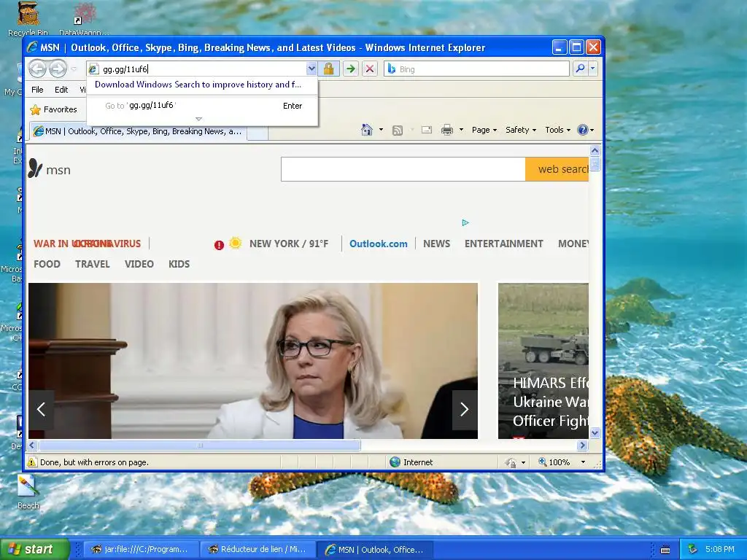Open the File menu
747x560 pixels.
click(37, 90)
